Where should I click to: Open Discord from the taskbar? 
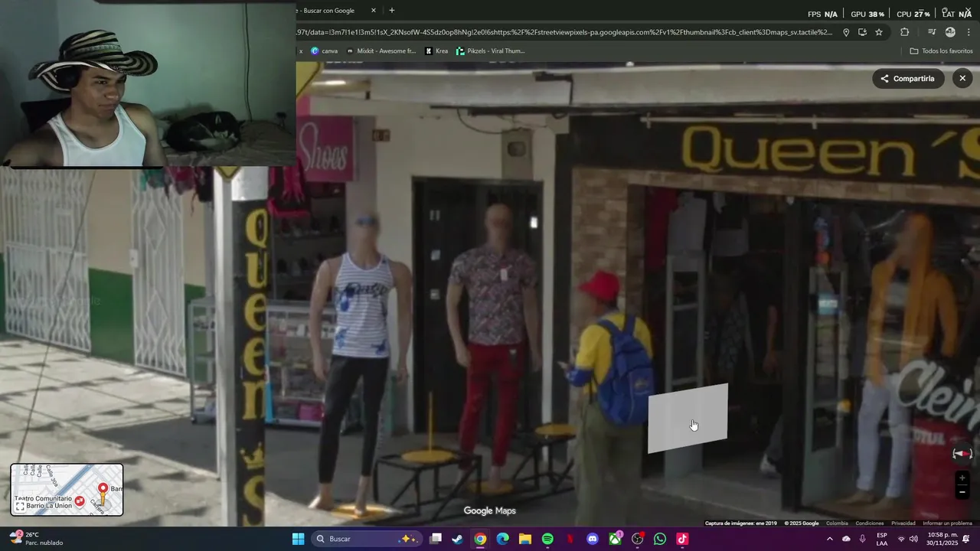(x=592, y=539)
